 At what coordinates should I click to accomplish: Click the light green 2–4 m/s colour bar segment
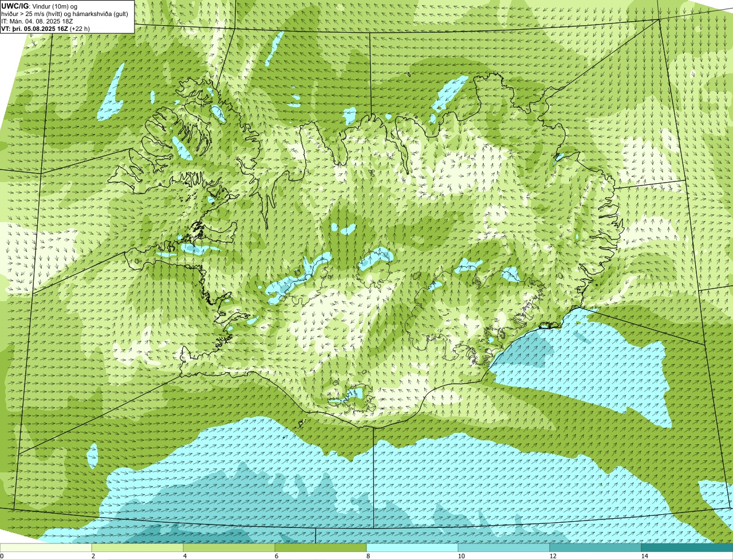coord(137,548)
